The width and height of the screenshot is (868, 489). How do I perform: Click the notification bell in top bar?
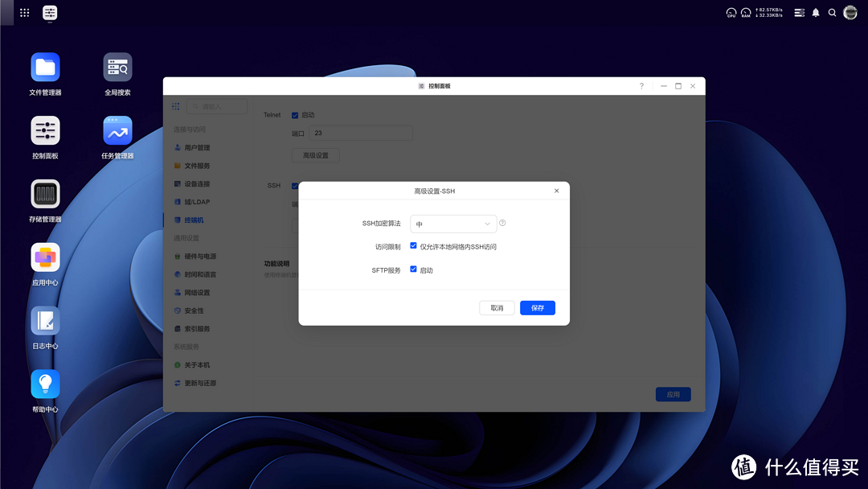[x=816, y=13]
